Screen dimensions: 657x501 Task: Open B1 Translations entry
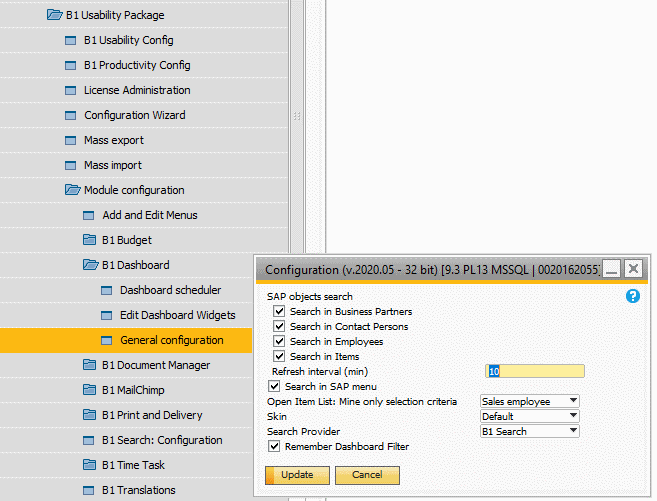(x=139, y=490)
